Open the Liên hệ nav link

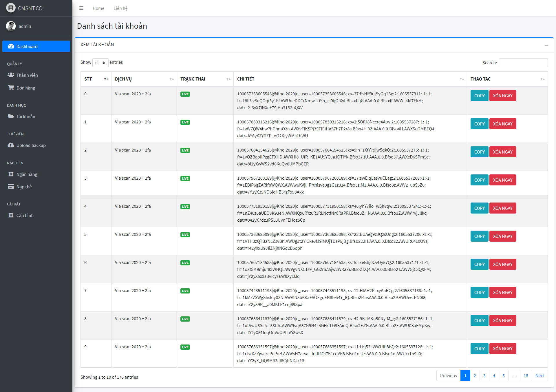pos(120,8)
